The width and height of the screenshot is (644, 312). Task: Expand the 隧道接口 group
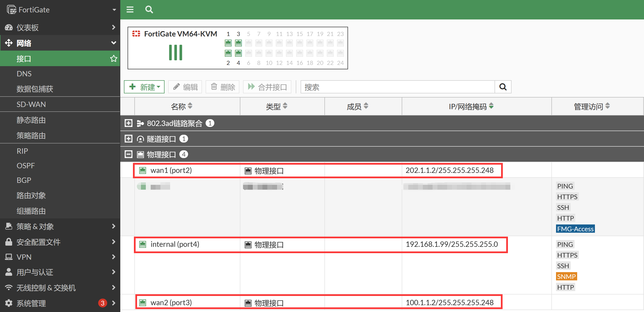pos(129,139)
